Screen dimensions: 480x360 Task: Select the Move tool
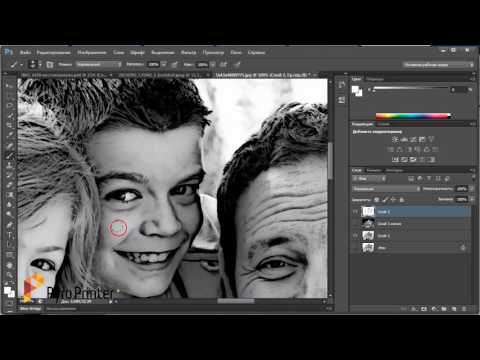(x=9, y=86)
